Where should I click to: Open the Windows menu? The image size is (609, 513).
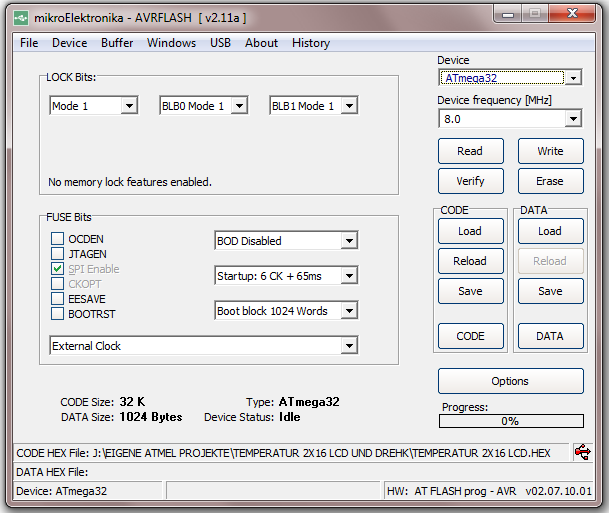click(x=171, y=43)
